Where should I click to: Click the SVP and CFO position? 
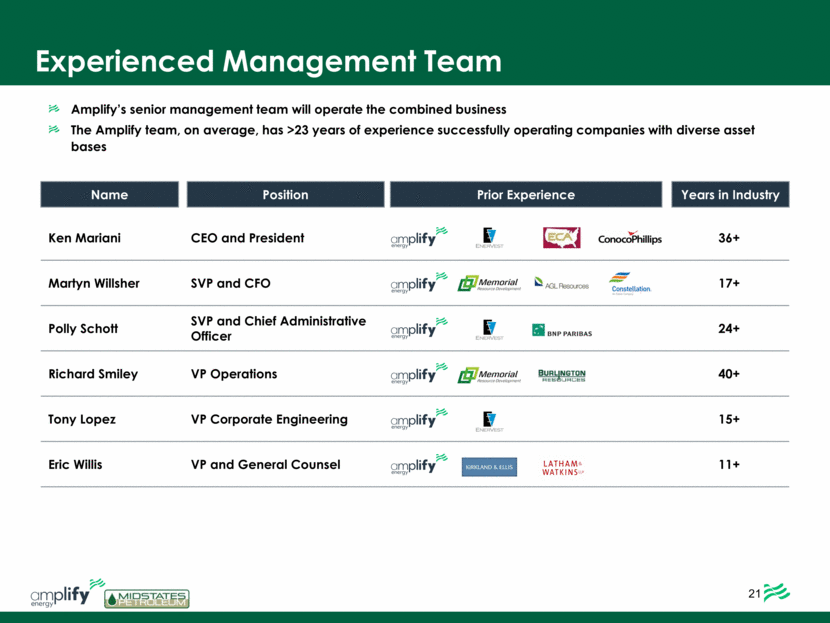tap(231, 283)
